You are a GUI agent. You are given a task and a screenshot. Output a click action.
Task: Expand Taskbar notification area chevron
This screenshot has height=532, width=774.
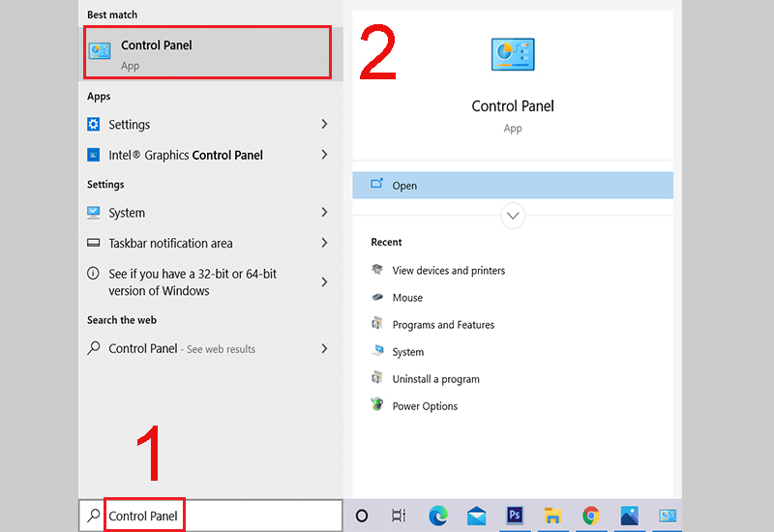tap(324, 243)
